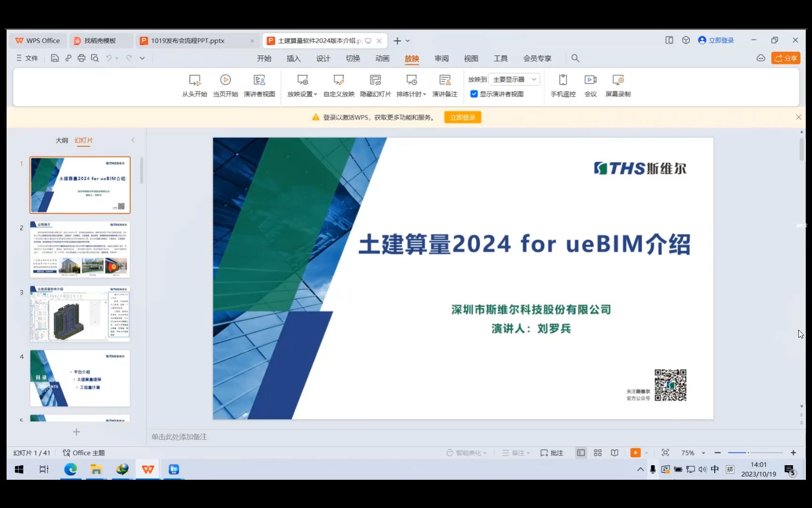Open the 视图 ribbon tab
Viewport: 812px width, 508px height.
(x=471, y=58)
